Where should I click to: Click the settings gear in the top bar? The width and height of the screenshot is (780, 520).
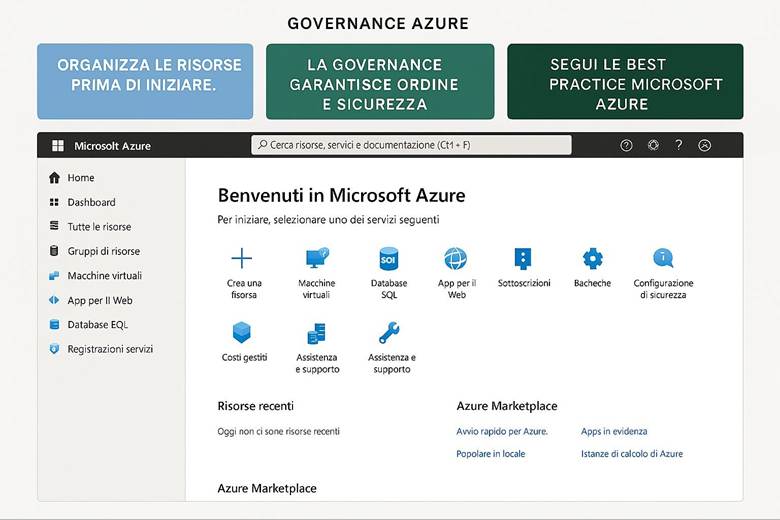(x=653, y=145)
